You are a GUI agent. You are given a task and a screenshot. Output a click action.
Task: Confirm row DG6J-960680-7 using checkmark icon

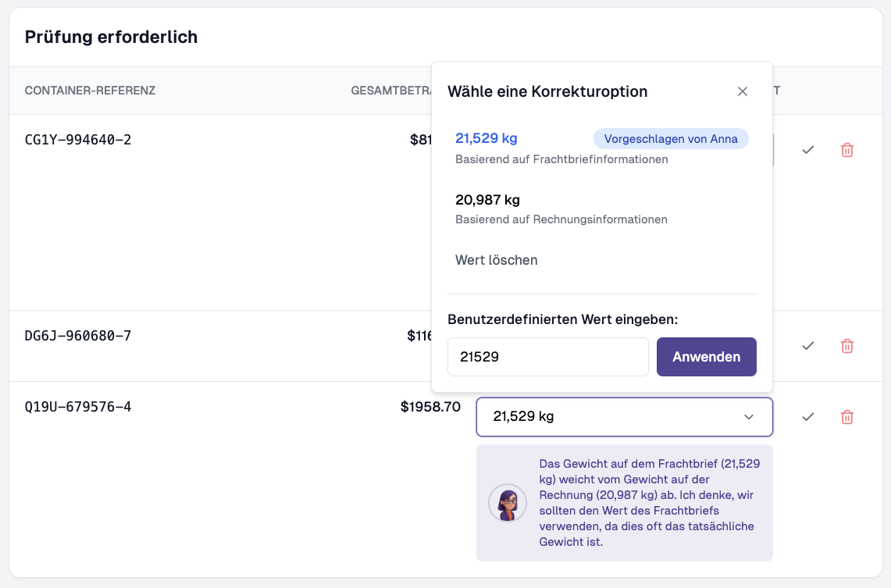[808, 345]
